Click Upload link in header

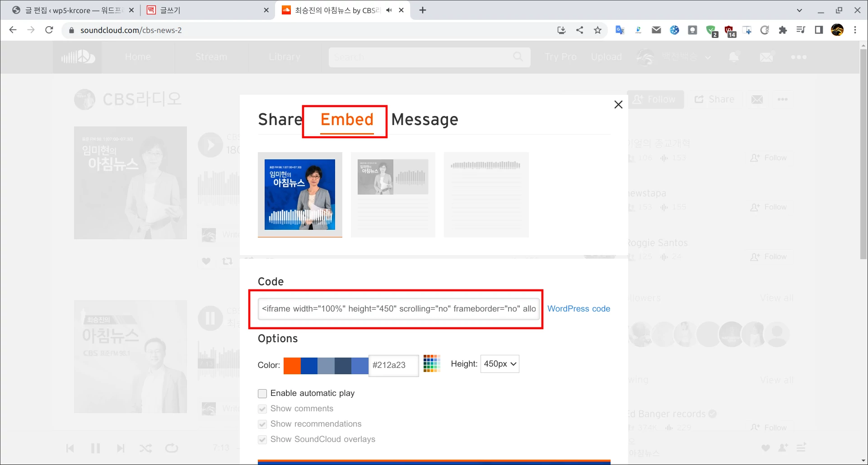606,57
